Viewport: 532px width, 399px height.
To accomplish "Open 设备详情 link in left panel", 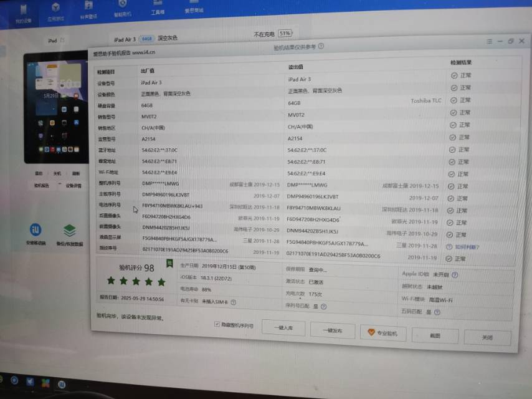I will (74, 186).
